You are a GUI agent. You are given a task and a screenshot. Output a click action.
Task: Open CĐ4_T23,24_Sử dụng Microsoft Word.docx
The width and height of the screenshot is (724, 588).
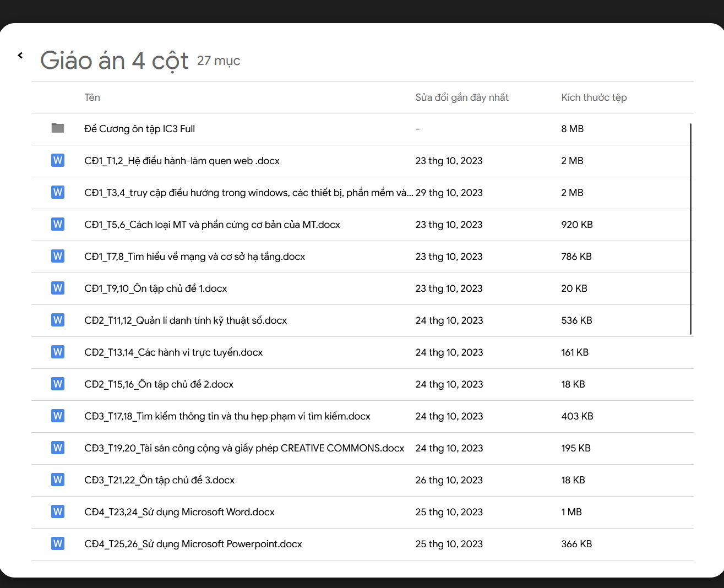[x=179, y=512]
